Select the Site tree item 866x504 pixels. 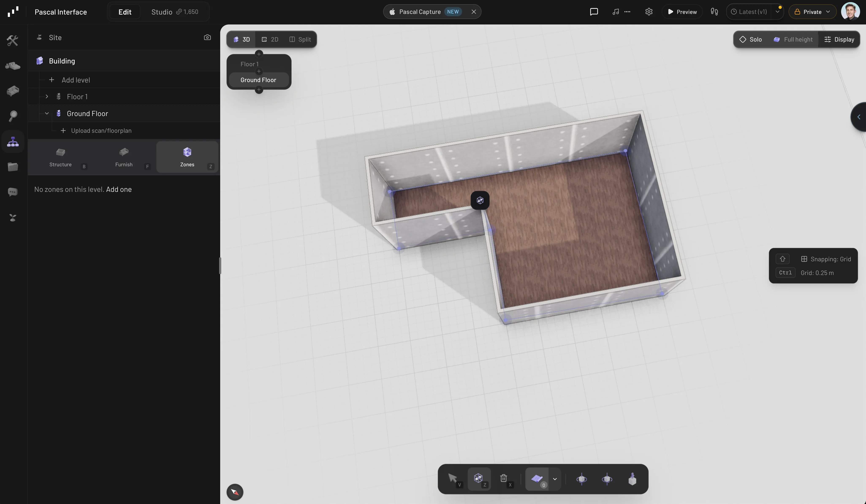124,37
